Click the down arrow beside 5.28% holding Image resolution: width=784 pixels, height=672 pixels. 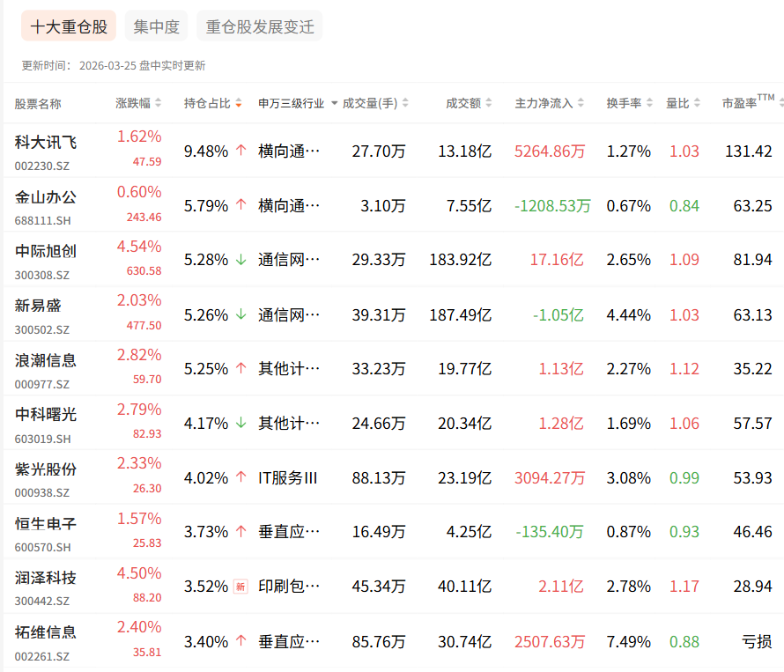coord(241,260)
